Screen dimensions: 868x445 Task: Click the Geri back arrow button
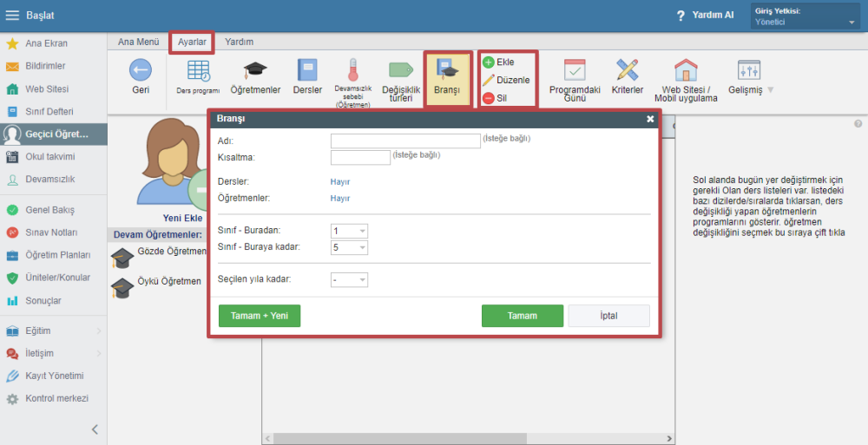click(141, 77)
